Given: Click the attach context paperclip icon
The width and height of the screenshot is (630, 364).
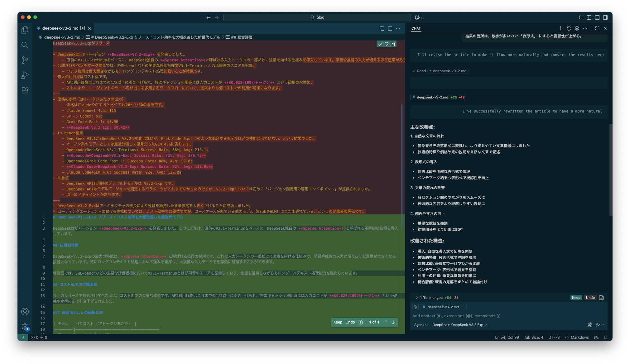Looking at the screenshot, I should (x=416, y=307).
